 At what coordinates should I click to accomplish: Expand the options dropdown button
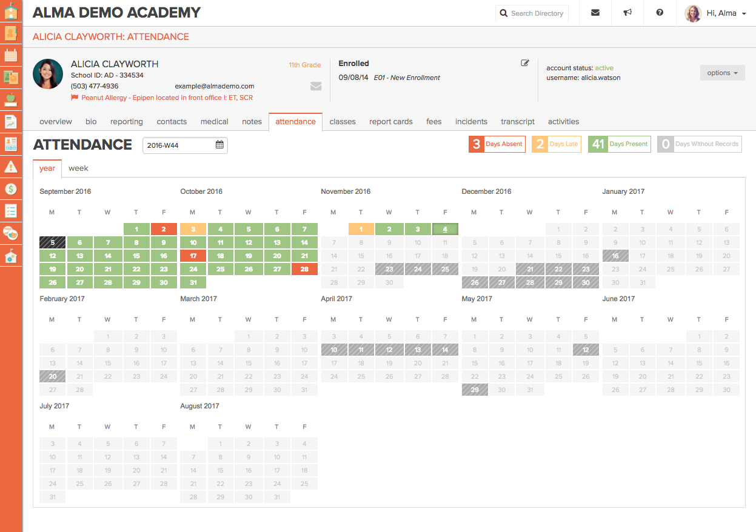(x=722, y=73)
